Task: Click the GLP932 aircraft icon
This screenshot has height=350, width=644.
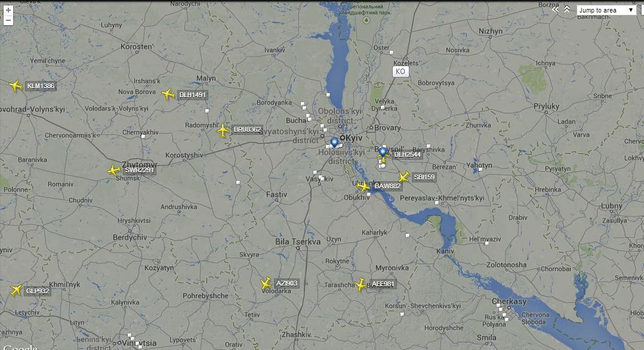Action: tap(16, 290)
